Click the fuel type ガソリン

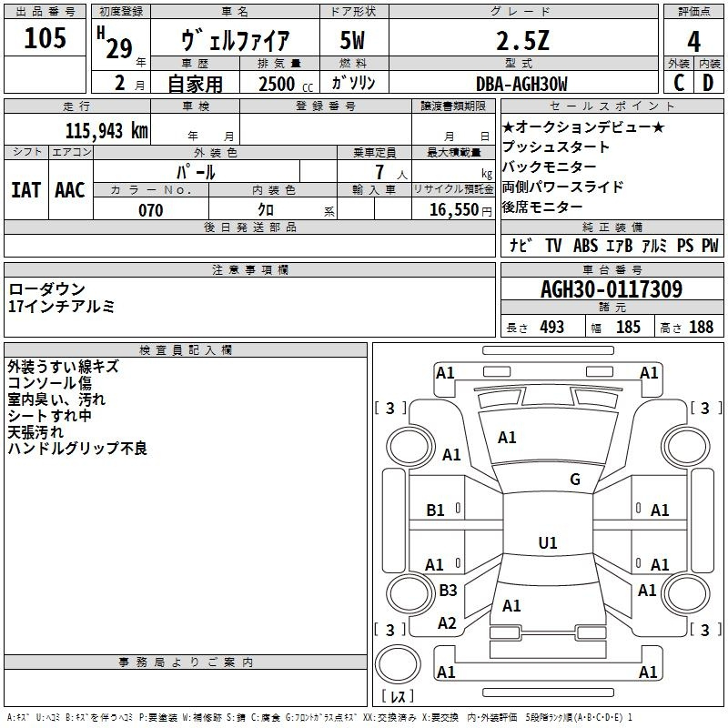(353, 83)
